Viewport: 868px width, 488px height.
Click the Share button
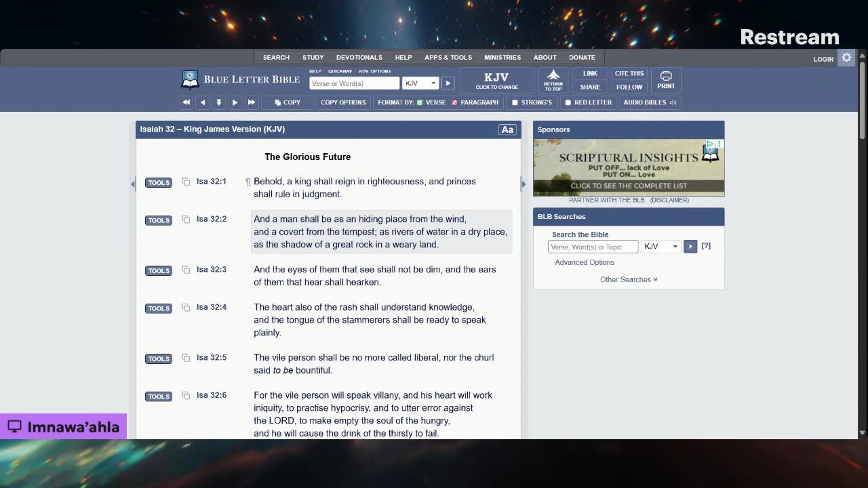[590, 87]
